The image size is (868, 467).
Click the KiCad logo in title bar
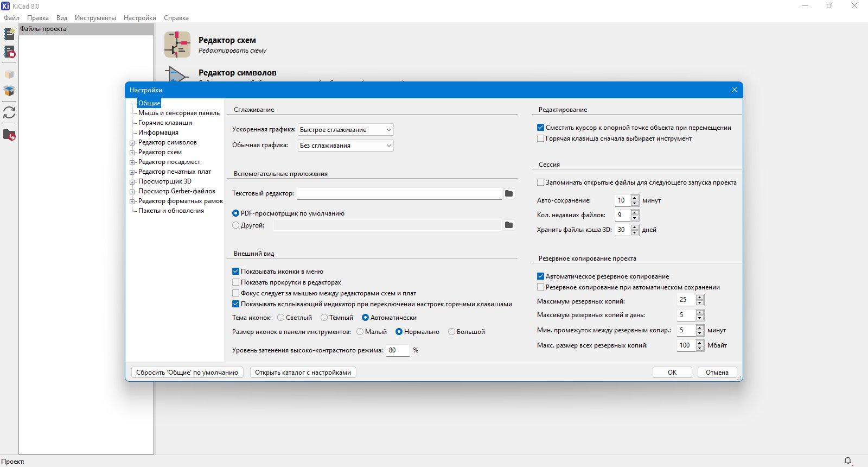[5, 6]
